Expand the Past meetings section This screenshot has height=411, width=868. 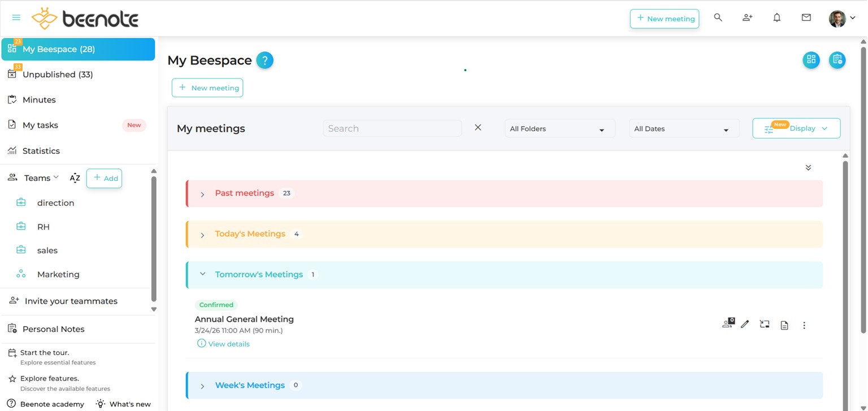pos(202,194)
